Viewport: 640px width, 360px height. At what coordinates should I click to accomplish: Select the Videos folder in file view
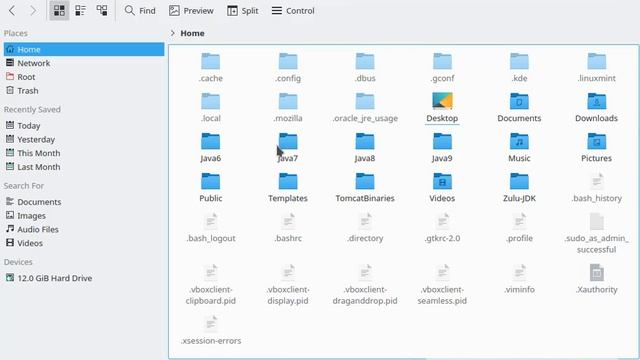442,187
